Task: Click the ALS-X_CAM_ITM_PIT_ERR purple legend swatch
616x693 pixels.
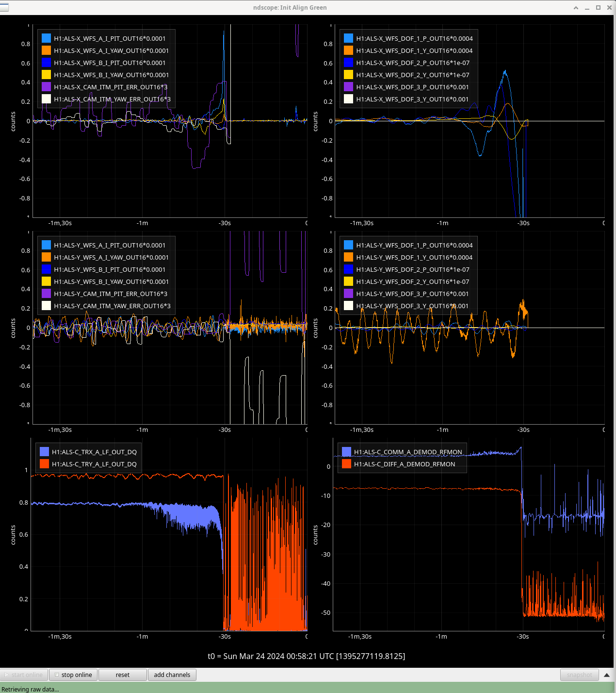Action: coord(47,87)
